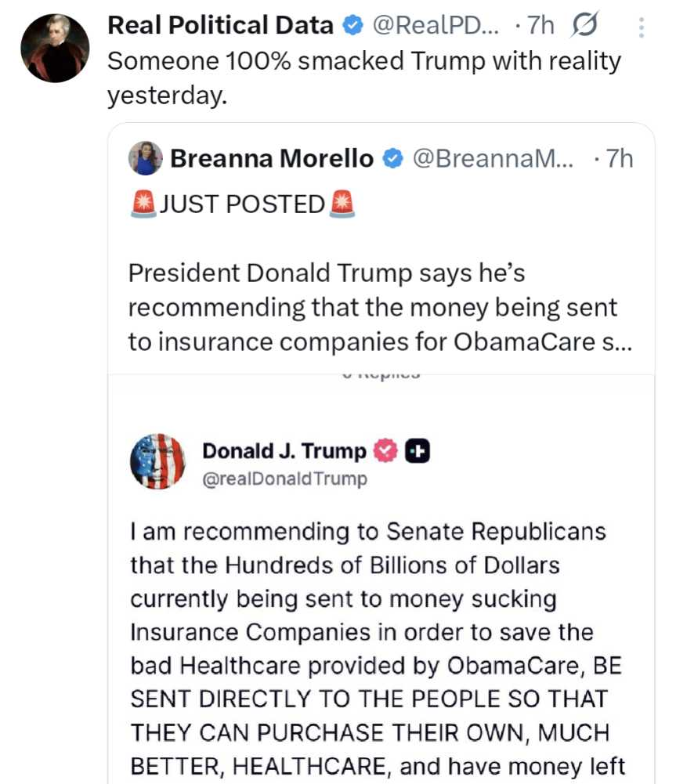This screenshot has height=784, width=676.
Task: Click the Donald J. Trump account name
Action: pyautogui.click(x=284, y=451)
